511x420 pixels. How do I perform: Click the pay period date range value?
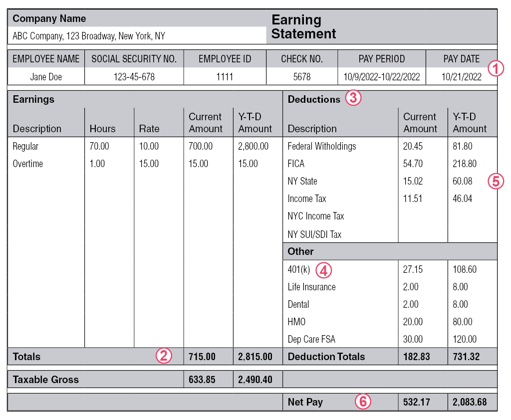[x=382, y=77]
